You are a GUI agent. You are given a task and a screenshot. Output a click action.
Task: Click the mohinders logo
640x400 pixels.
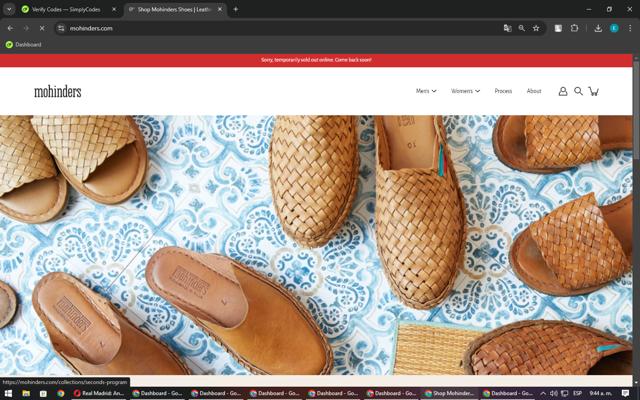tap(58, 91)
